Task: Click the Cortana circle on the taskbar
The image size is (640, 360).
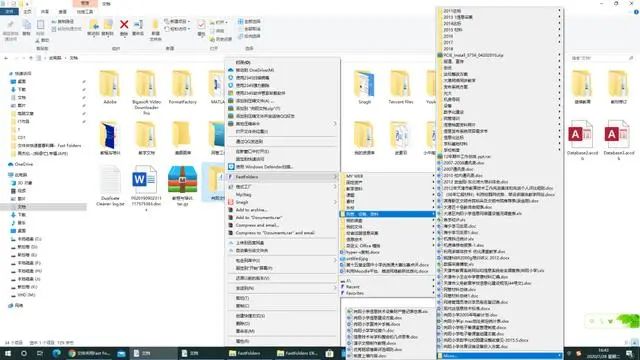Action: click(x=24, y=353)
